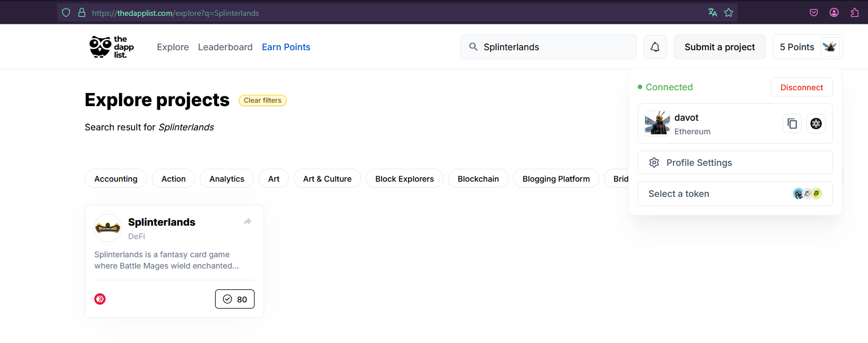Image resolution: width=868 pixels, height=343 pixels.
Task: Click the browser shield tracking protection icon
Action: click(66, 12)
